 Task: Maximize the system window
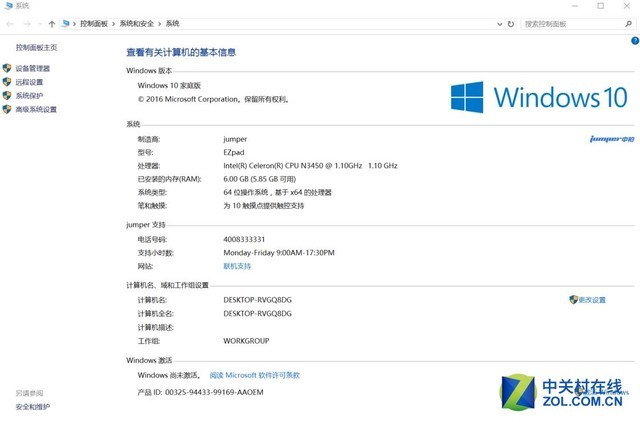(x=600, y=6)
